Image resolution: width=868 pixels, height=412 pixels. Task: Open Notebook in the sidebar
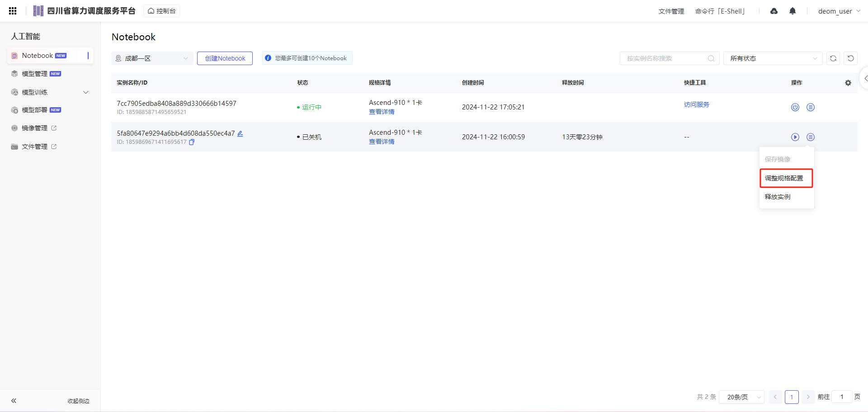click(x=50, y=56)
